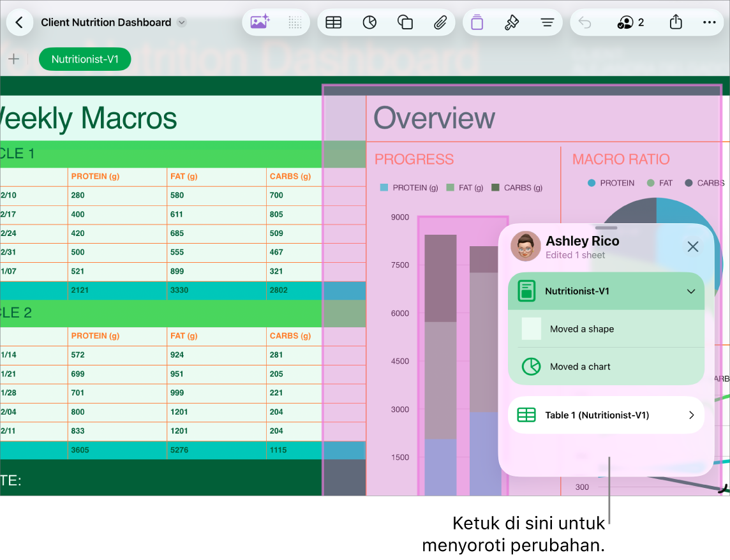This screenshot has width=730, height=560.
Task: Open the media insert tool
Action: (x=258, y=22)
